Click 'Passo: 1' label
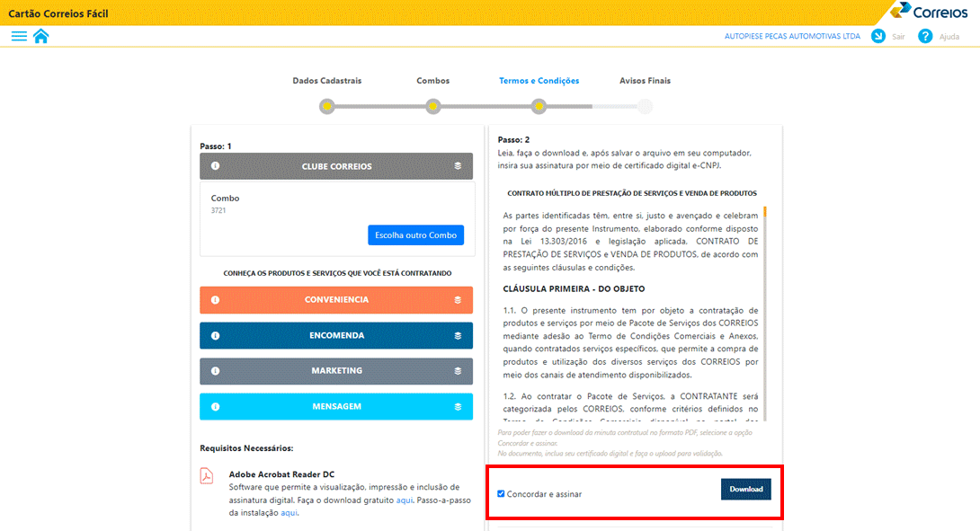The height and width of the screenshot is (531, 980). [216, 146]
